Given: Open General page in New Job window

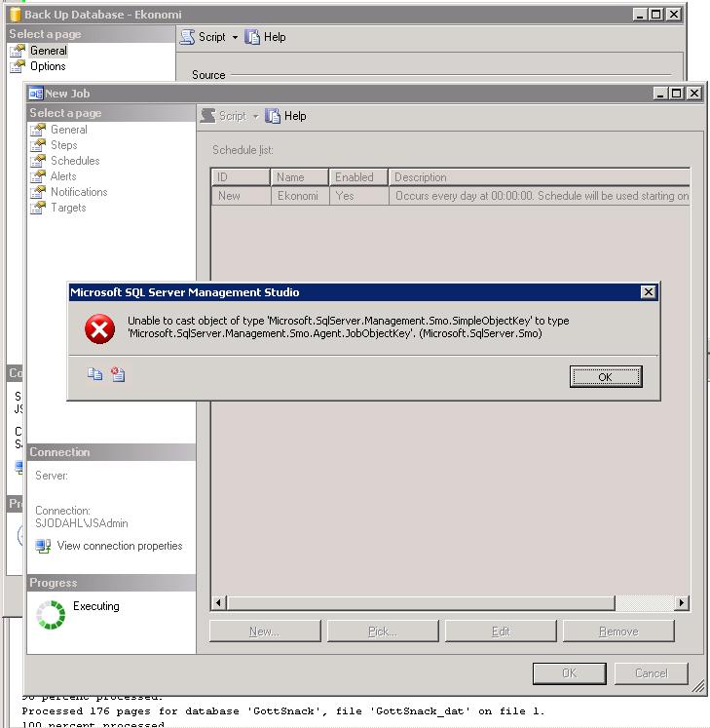Looking at the screenshot, I should pyautogui.click(x=69, y=130).
